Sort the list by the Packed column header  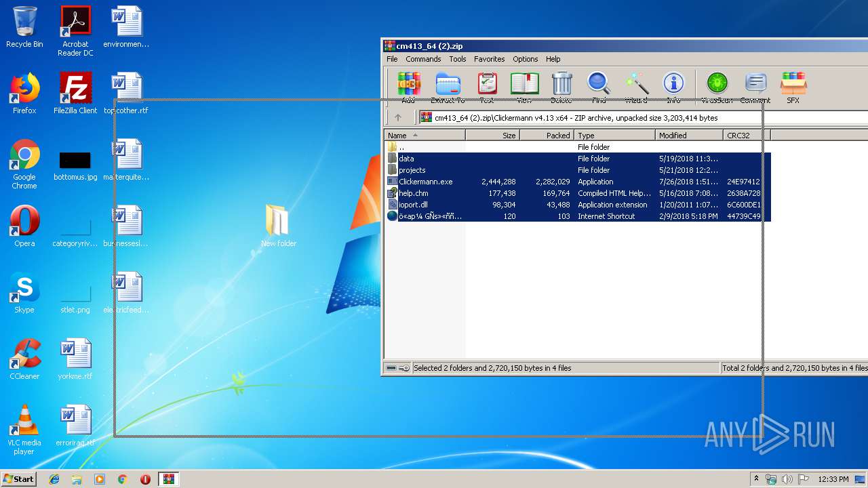coord(547,136)
